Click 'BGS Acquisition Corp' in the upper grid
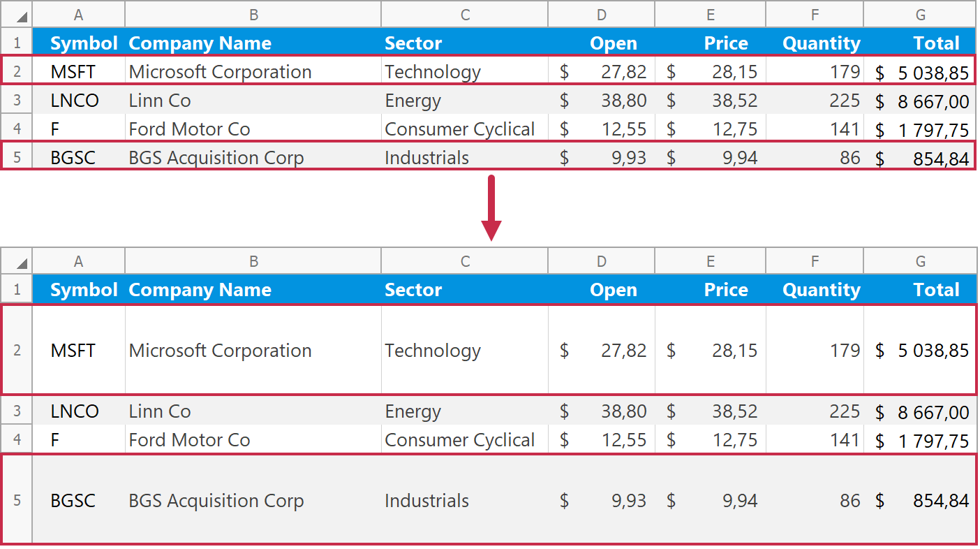 [253, 158]
